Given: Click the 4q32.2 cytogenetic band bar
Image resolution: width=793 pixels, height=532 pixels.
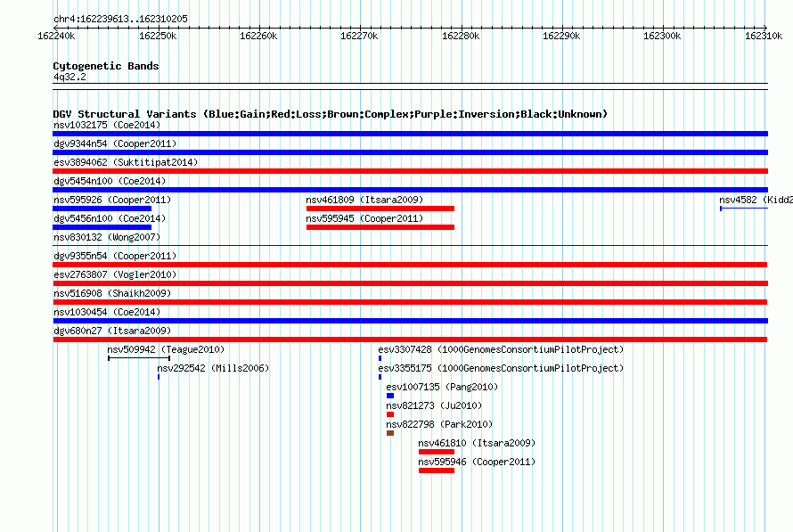Looking at the screenshot, I should tap(410, 86).
